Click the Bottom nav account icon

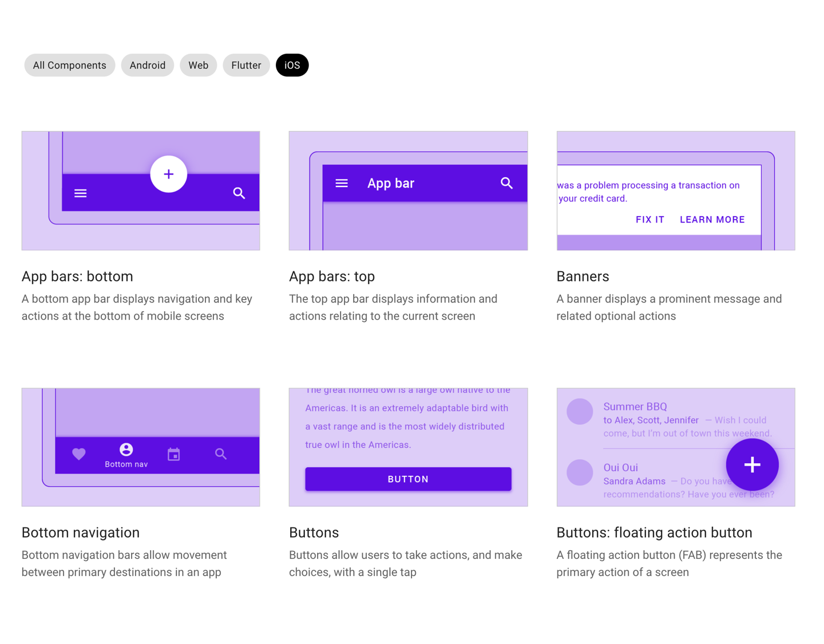(126, 450)
